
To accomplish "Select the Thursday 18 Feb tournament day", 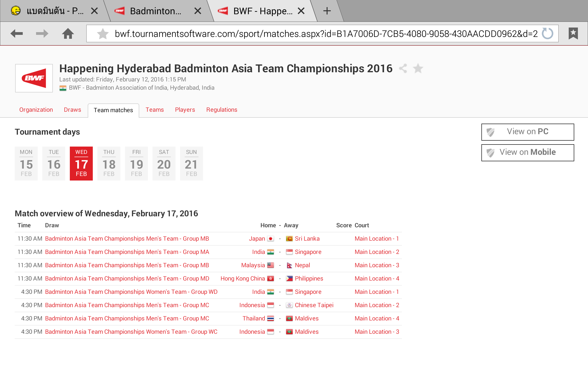I will pos(109,163).
